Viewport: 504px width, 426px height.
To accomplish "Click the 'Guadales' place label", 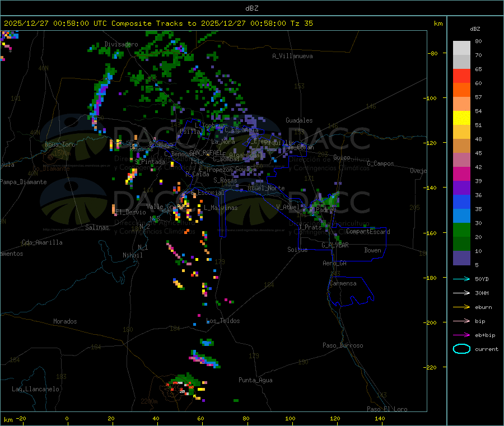I will [299, 120].
